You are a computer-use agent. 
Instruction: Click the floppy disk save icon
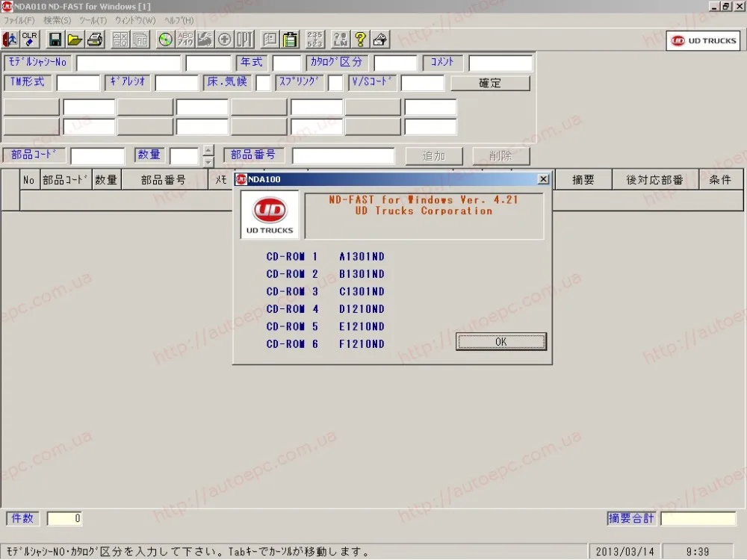55,40
